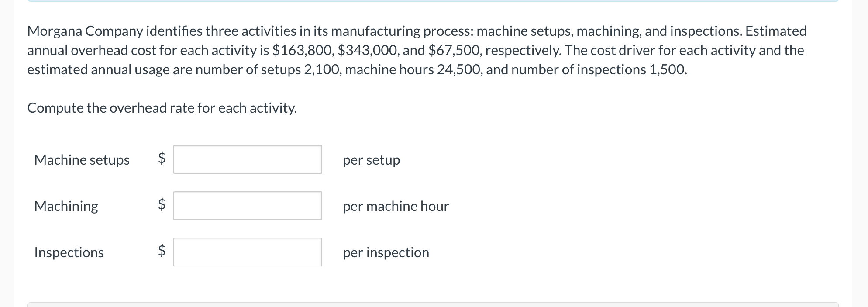Click the Machine setups answer input field
This screenshot has height=307, width=868.
[x=247, y=160]
